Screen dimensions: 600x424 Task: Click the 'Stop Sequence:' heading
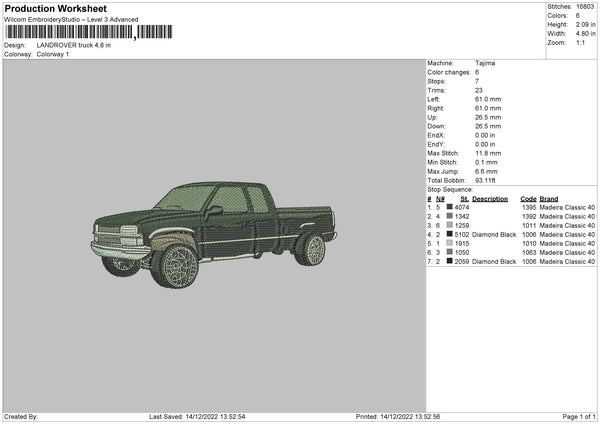point(450,190)
